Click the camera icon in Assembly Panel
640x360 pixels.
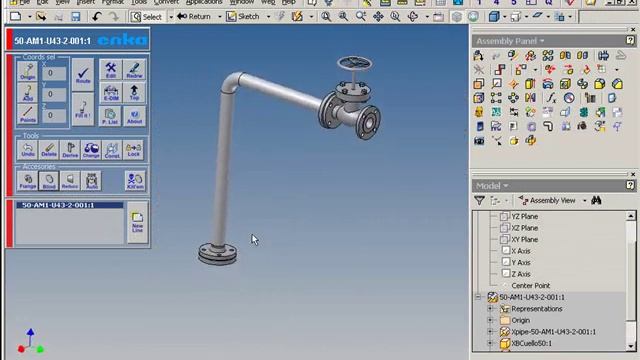(x=479, y=141)
